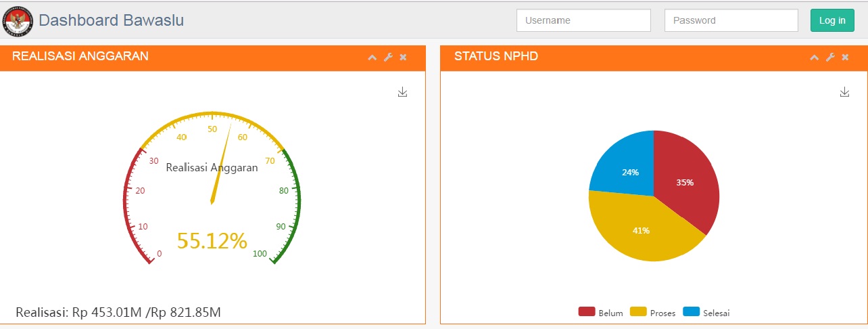Focus the Password input field
868x329 pixels.
click(x=731, y=20)
